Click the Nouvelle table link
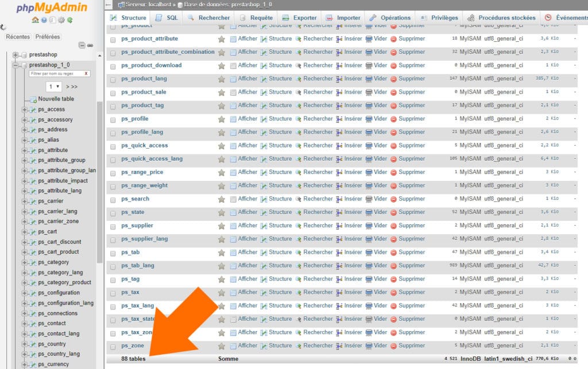 [56, 99]
